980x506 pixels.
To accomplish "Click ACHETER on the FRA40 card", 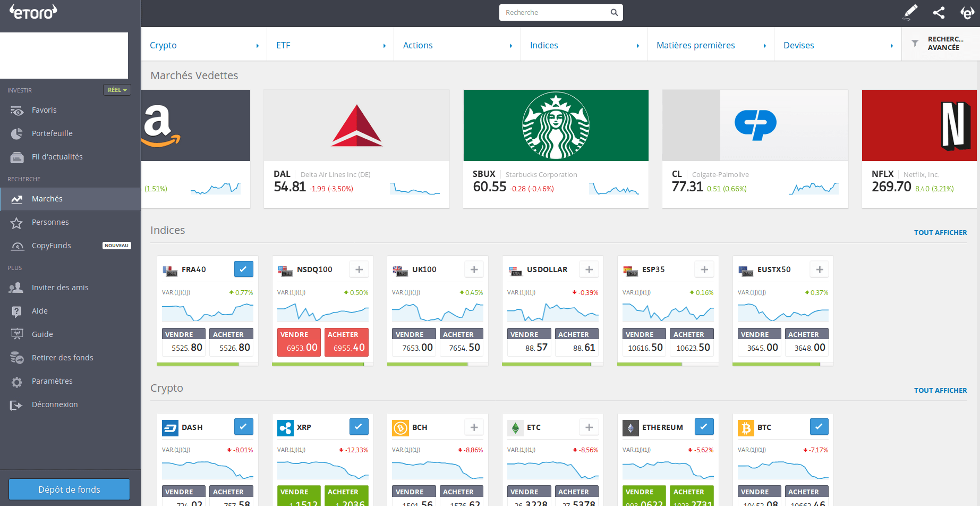I will click(232, 342).
